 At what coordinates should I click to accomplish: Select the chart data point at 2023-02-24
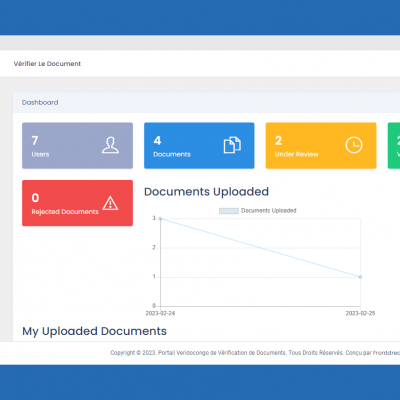160,219
